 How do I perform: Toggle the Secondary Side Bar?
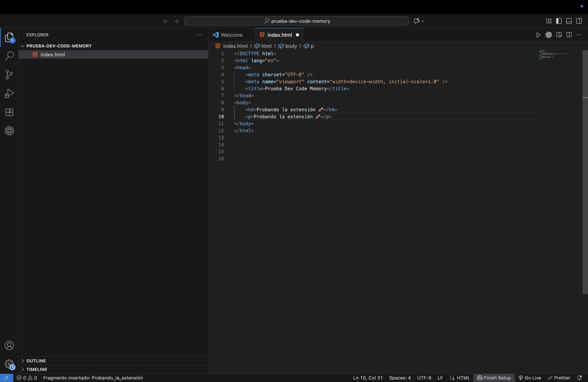coord(579,21)
